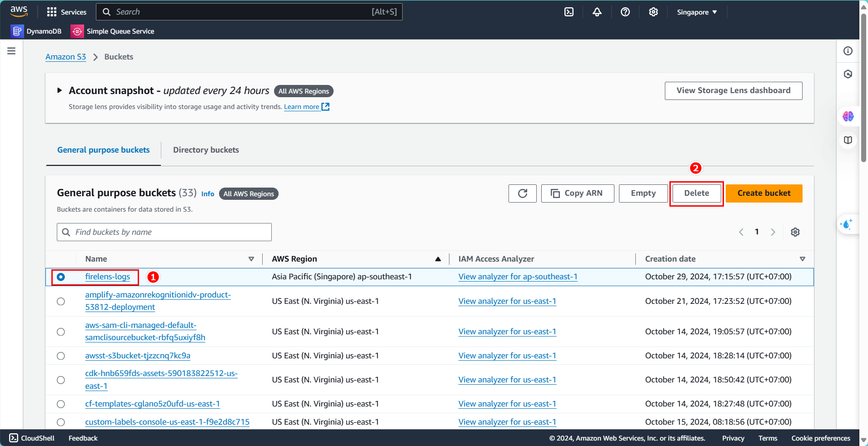Click the search magnifier icon in the top search bar

click(107, 12)
